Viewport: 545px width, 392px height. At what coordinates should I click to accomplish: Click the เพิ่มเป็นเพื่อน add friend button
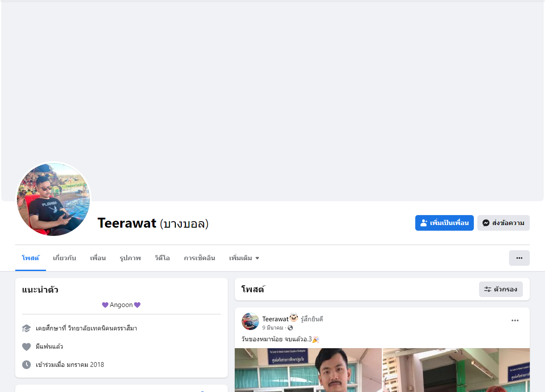444,223
